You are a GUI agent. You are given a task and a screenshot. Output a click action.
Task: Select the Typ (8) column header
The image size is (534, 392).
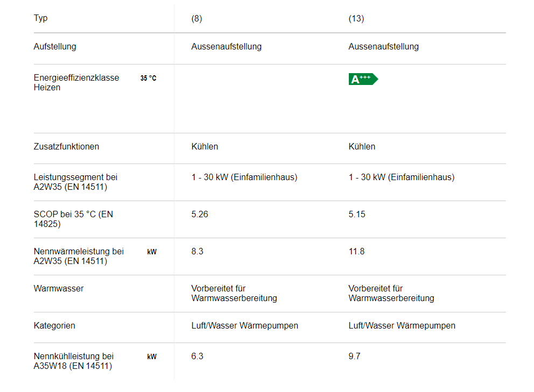tap(196, 18)
